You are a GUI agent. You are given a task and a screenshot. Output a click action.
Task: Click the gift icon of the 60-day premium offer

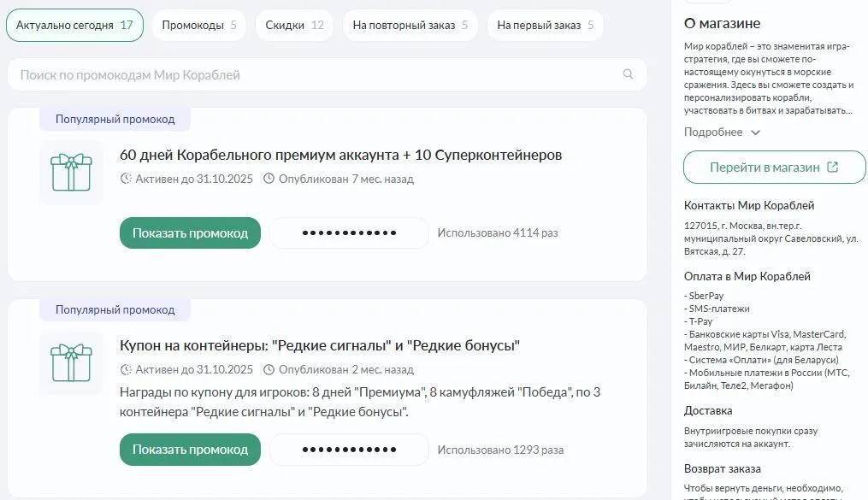(71, 172)
